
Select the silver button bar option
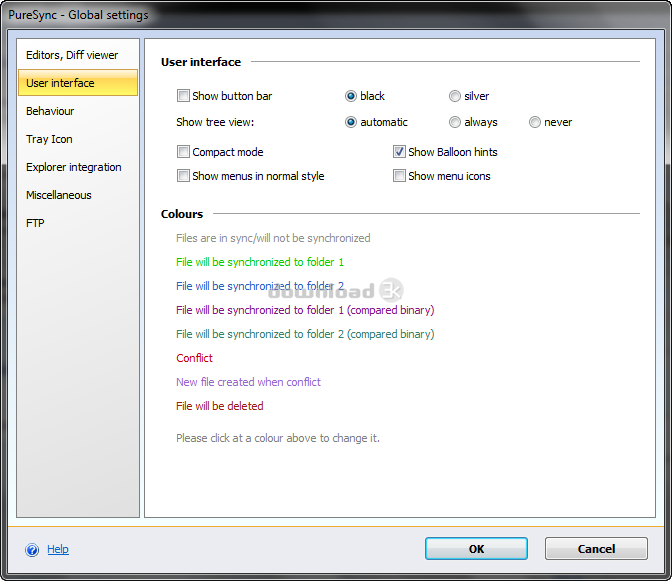[x=455, y=96]
